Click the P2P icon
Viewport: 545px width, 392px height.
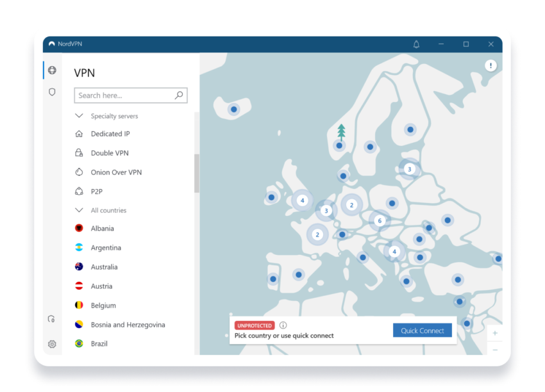[x=80, y=192]
